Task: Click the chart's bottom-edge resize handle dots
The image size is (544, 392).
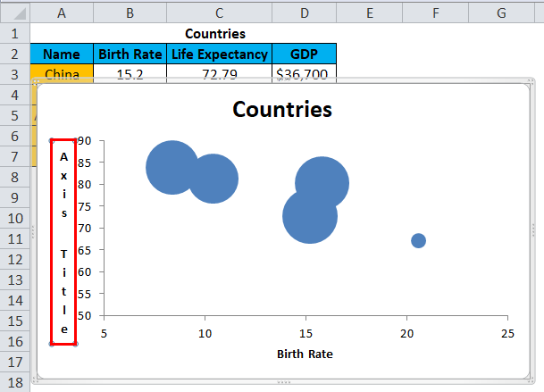Action: (x=283, y=382)
